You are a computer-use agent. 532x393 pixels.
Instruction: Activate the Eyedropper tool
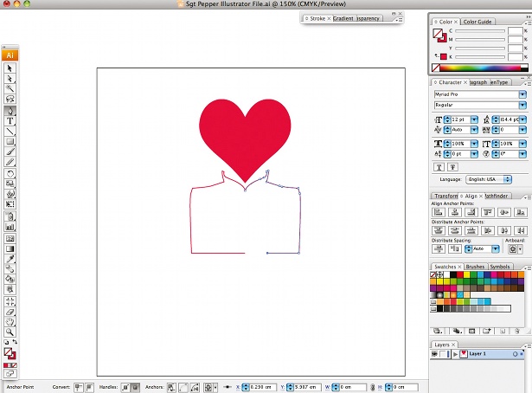tap(10, 259)
